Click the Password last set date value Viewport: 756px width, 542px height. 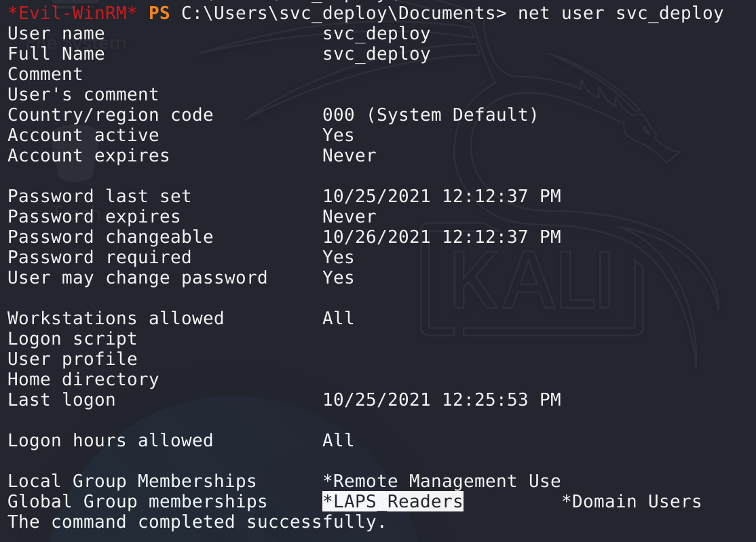[x=442, y=197]
